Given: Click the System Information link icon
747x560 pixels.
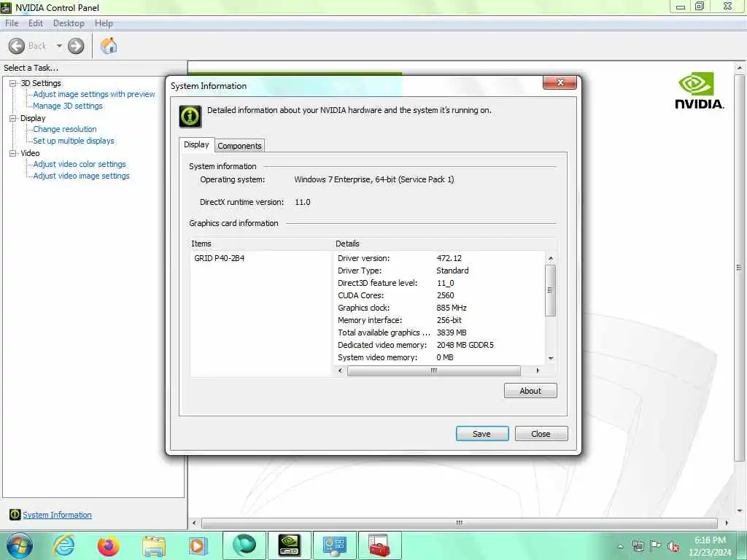Looking at the screenshot, I should (15, 514).
